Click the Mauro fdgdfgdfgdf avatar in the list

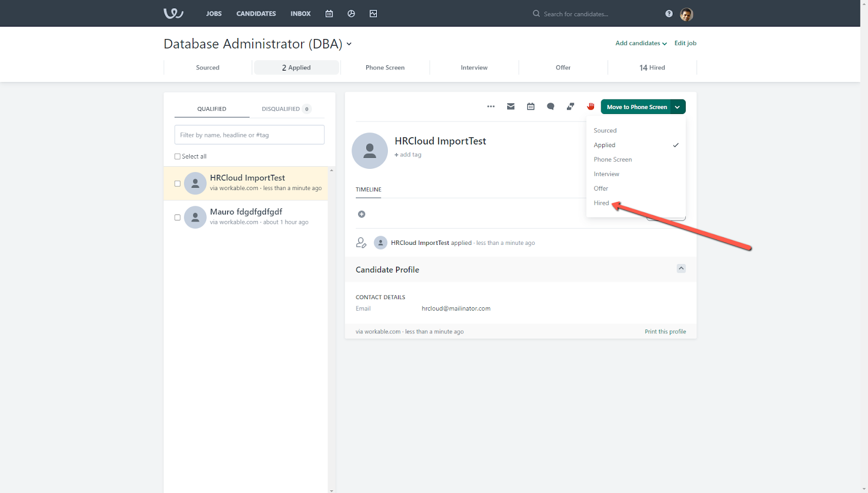(195, 217)
